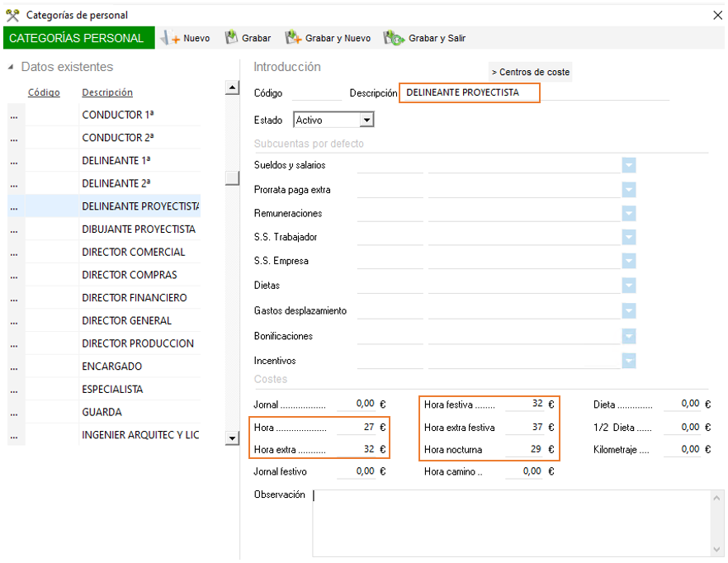Collapse the Datos existentes panel

[x=11, y=67]
